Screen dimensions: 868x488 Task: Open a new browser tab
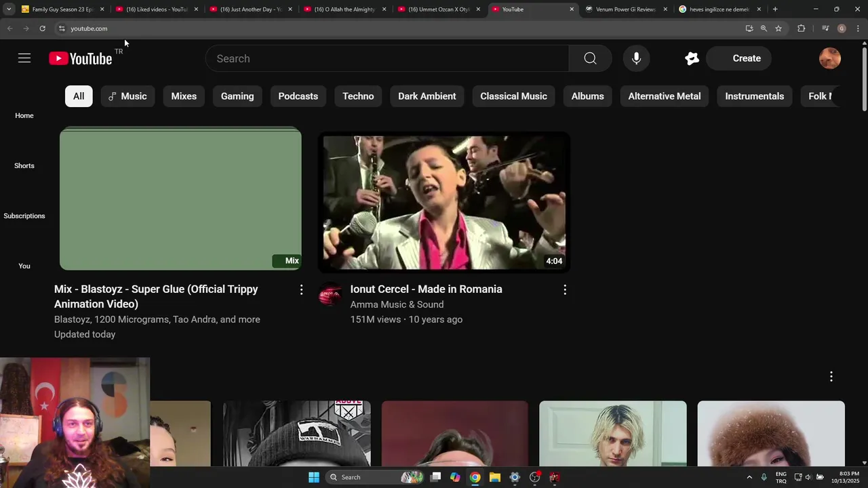pyautogui.click(x=775, y=9)
